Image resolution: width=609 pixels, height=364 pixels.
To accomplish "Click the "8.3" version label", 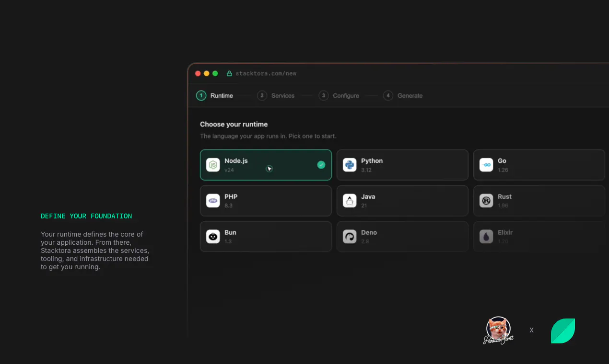I will click(228, 205).
